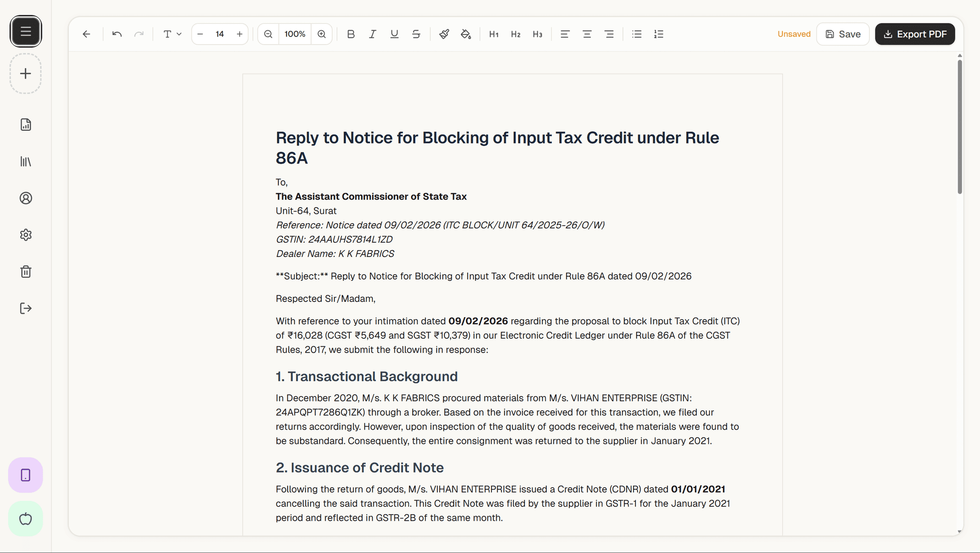
Task: Align text to the left
Action: point(565,34)
